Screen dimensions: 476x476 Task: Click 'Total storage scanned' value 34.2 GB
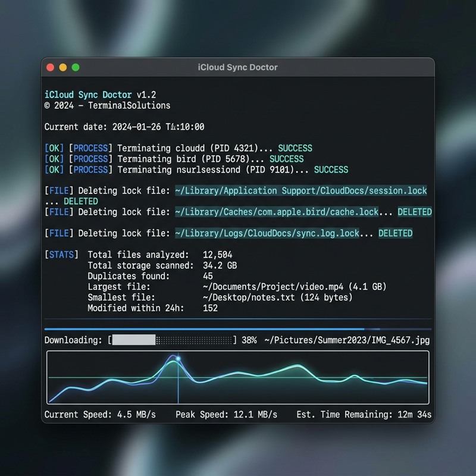coord(220,265)
